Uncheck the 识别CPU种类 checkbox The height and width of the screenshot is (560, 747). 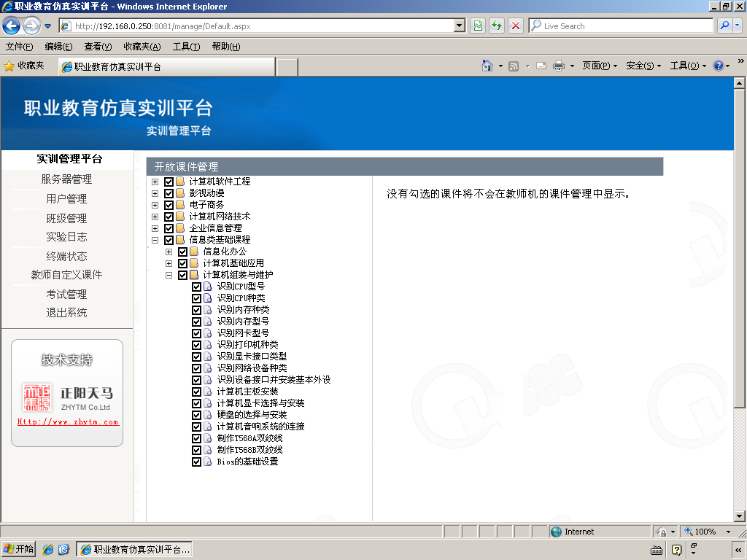[196, 298]
